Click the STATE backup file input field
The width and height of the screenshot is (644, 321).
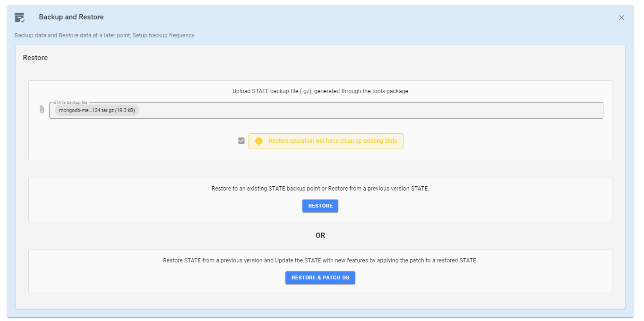tap(369, 111)
